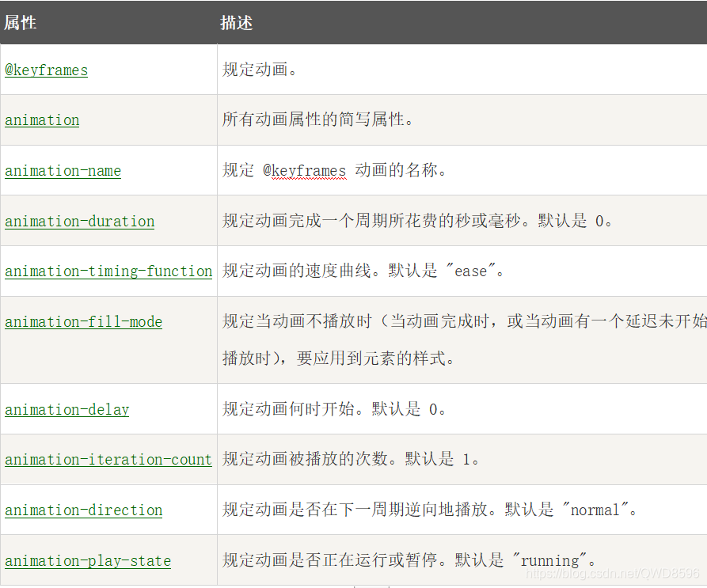Open the animation-fill-mode link
707x588 pixels.
(83, 322)
